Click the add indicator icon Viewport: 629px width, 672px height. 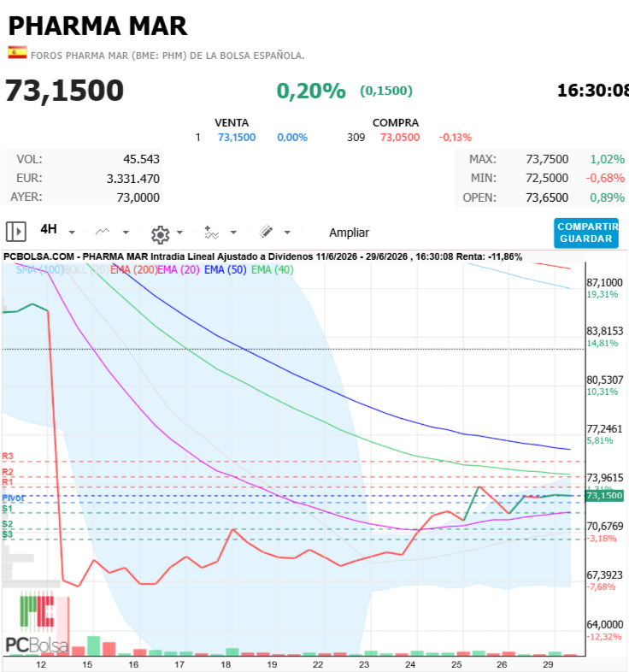coord(211,233)
